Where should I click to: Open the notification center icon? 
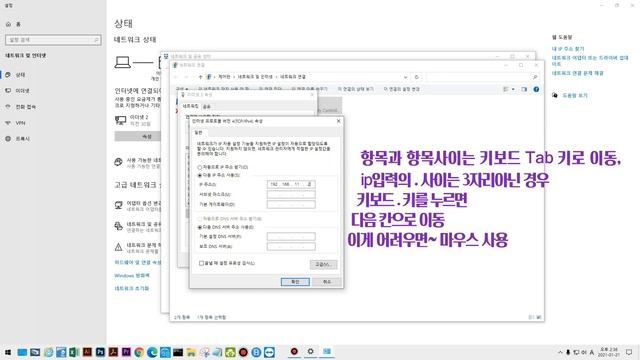pos(629,352)
